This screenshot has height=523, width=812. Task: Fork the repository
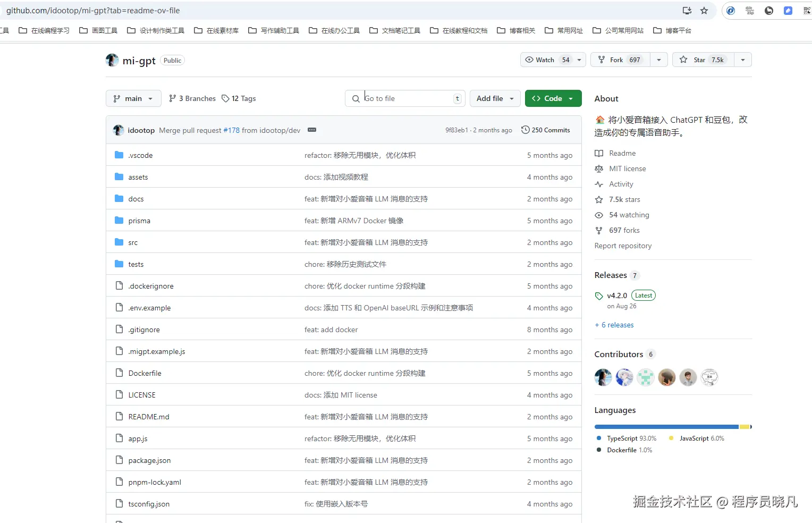tap(620, 60)
